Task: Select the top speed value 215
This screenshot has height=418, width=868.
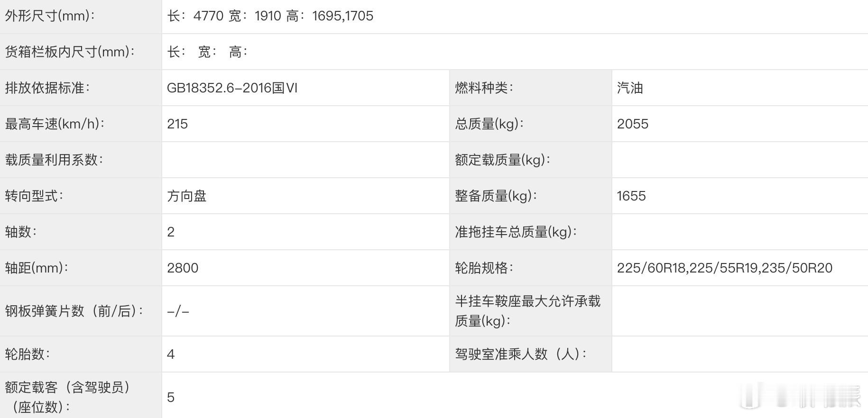Action: pyautogui.click(x=177, y=124)
